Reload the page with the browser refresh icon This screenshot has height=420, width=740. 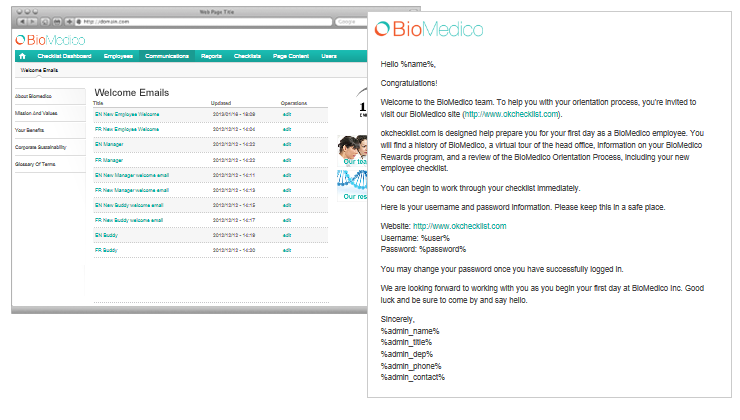pyautogui.click(x=45, y=22)
